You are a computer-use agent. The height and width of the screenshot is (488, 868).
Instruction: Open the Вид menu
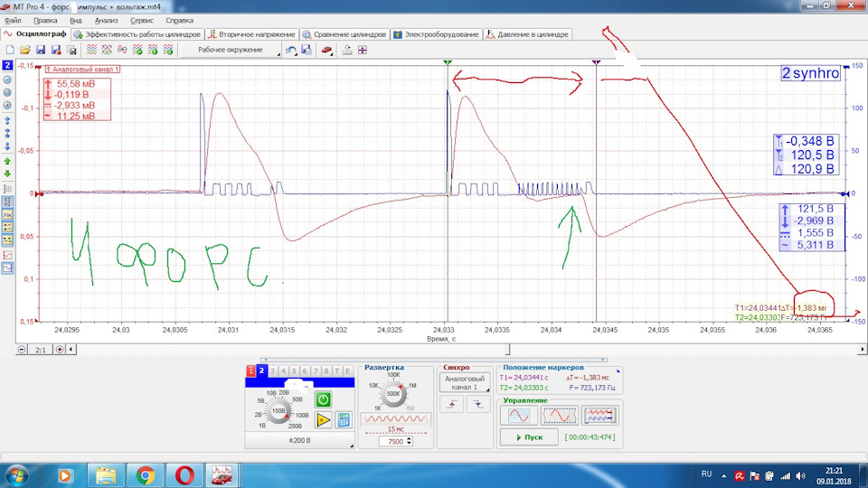pos(76,21)
